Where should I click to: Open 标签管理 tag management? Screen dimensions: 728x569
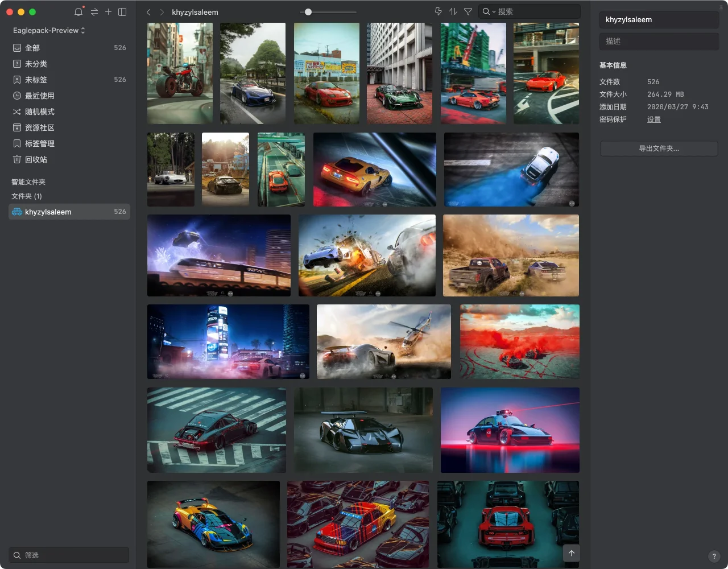tap(69, 143)
